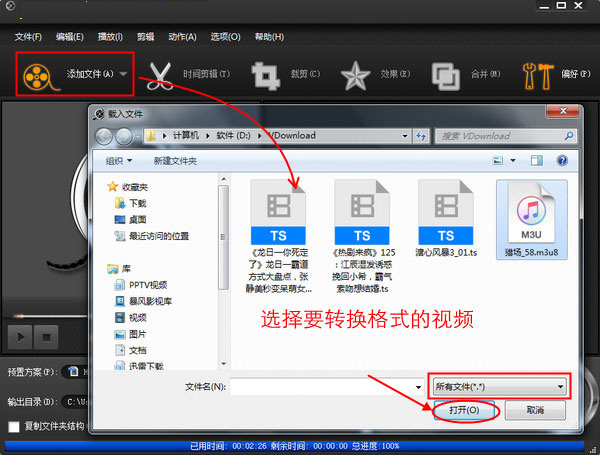This screenshot has width=600, height=455.
Task: Click the 添加文件 film reel icon
Action: click(x=38, y=75)
